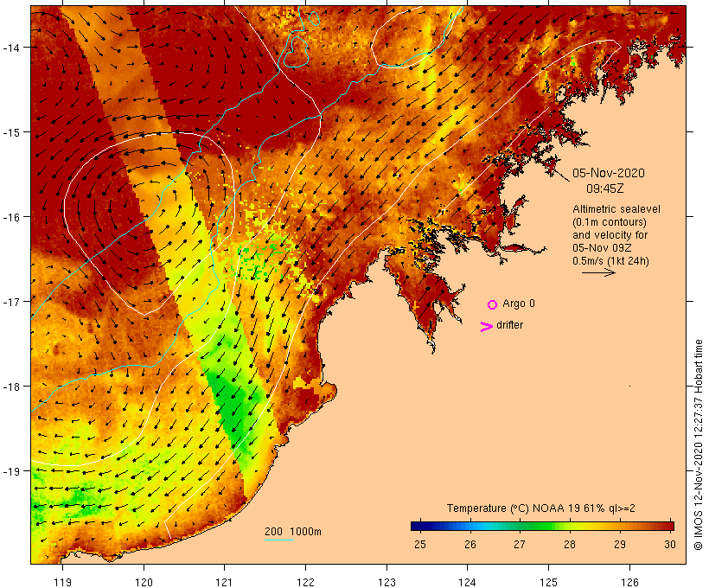Click the longitude axis label "122"
The height and width of the screenshot is (588, 709).
pyautogui.click(x=306, y=582)
